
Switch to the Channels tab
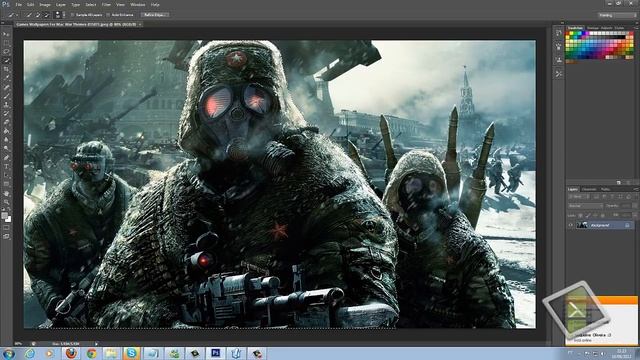(x=589, y=189)
